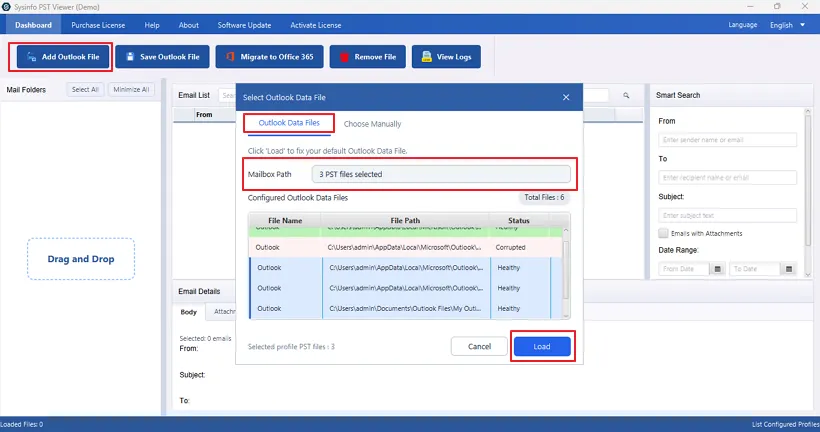
Task: Click the Save Outlook File button
Action: 162,57
